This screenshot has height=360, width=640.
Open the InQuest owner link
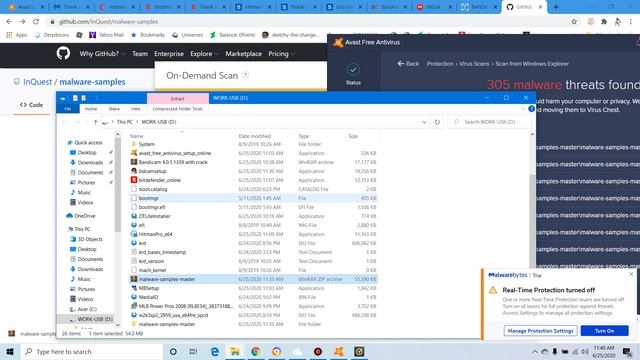coord(38,82)
